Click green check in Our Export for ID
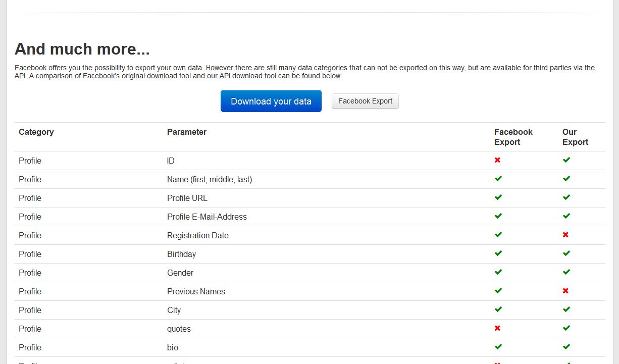The height and width of the screenshot is (364, 619). pyautogui.click(x=566, y=160)
